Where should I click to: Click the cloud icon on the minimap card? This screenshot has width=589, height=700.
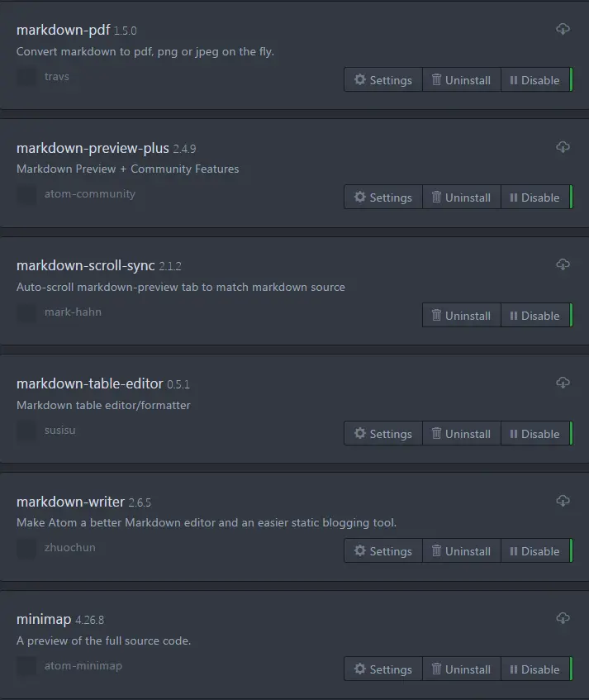pyautogui.click(x=563, y=618)
